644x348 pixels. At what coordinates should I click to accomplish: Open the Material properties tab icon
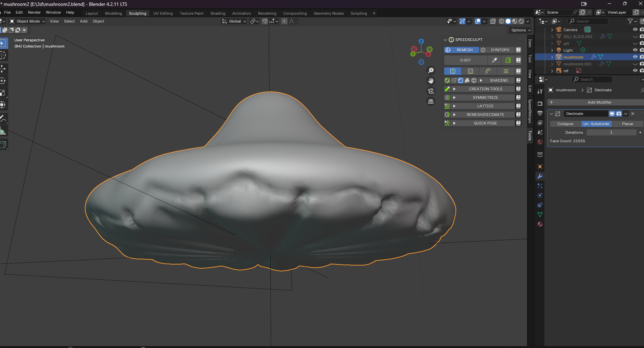(x=540, y=224)
